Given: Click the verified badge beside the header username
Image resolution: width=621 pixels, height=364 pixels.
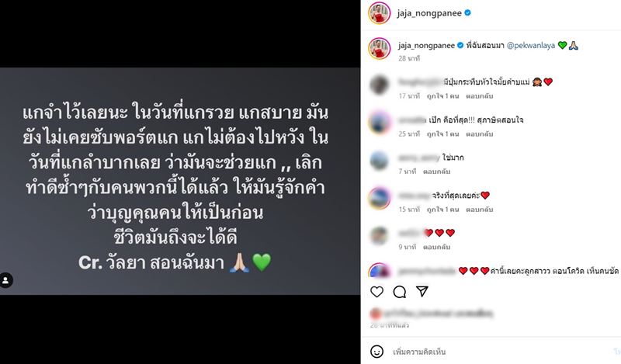Looking at the screenshot, I should 468,13.
